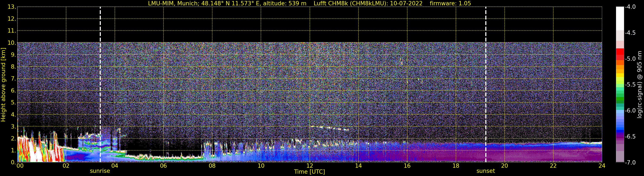The width and height of the screenshot is (644, 176).
Task: Click the '02' tick label on time axis
Action: pos(66,166)
